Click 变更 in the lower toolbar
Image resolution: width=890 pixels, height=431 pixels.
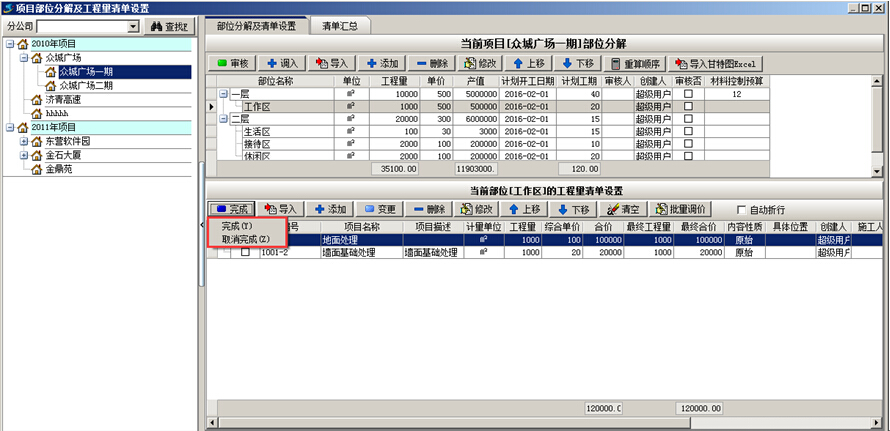pyautogui.click(x=381, y=209)
